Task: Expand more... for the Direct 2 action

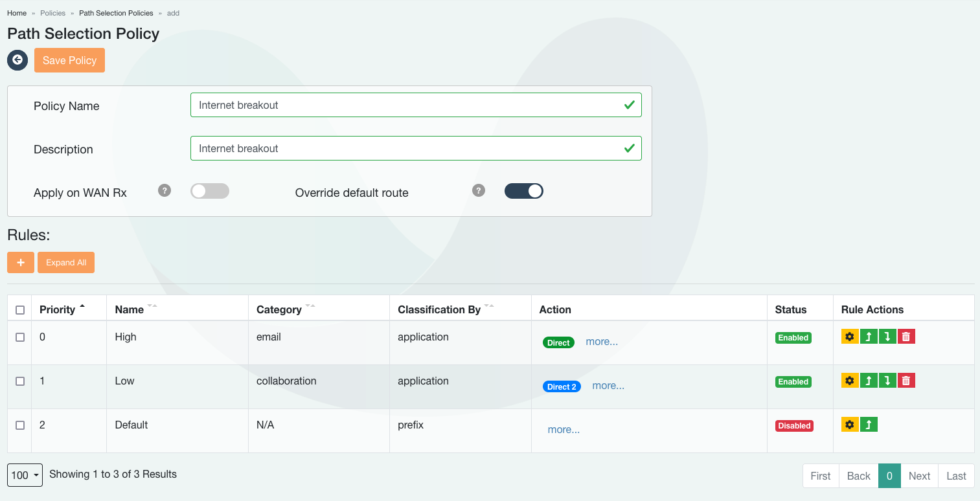Action: [608, 386]
